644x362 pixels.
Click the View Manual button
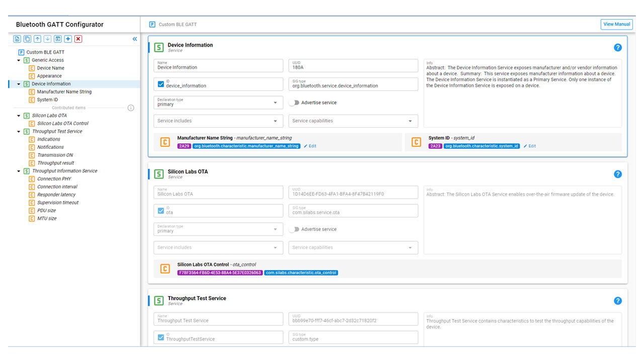coord(617,24)
